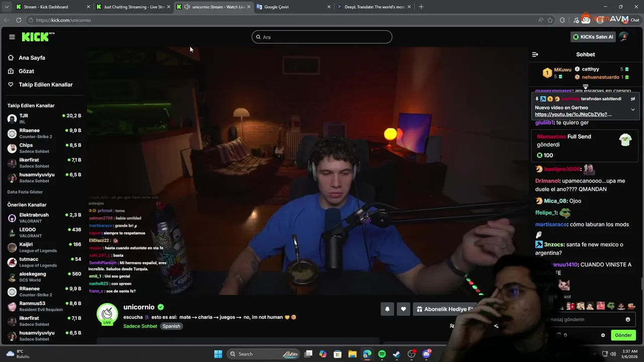
Task: Click the verified badge next to unicornio
Action: (x=160, y=307)
